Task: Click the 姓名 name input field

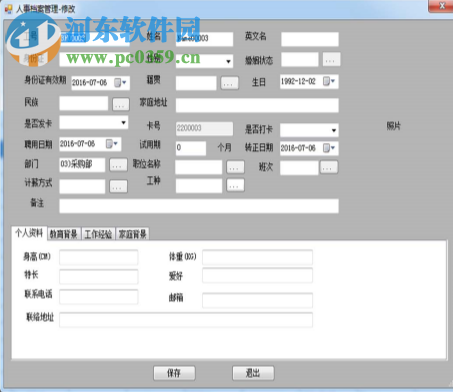Action: click(204, 39)
